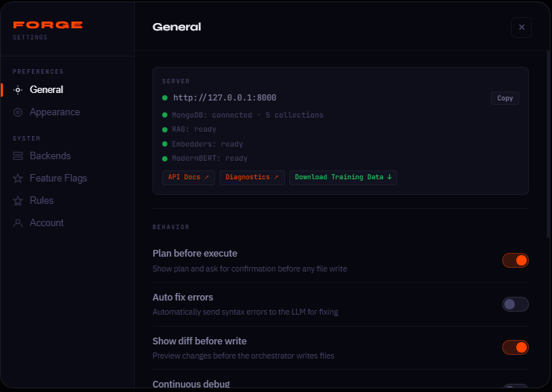Screen dimensions: 552x392
Task: Click the Plan before execute label
Action: [195, 254]
